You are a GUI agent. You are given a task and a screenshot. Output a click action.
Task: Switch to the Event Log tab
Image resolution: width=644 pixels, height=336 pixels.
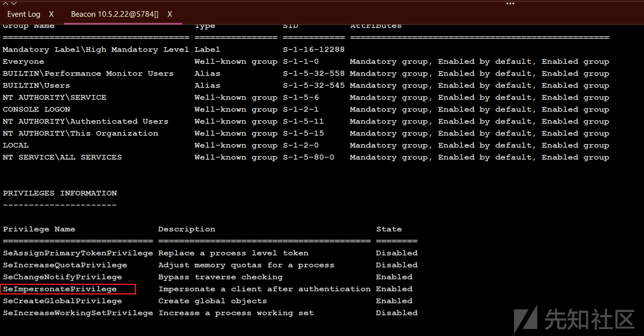tap(24, 14)
